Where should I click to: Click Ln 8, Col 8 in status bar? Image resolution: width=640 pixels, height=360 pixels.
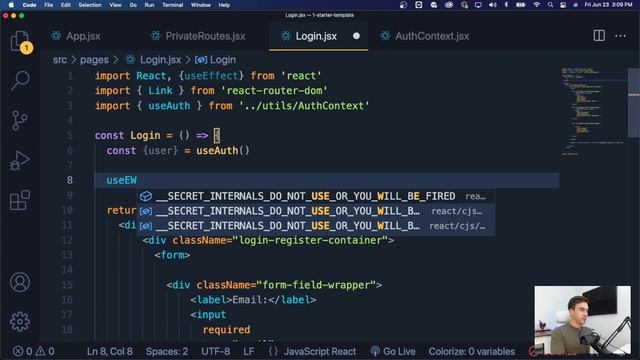coord(109,351)
